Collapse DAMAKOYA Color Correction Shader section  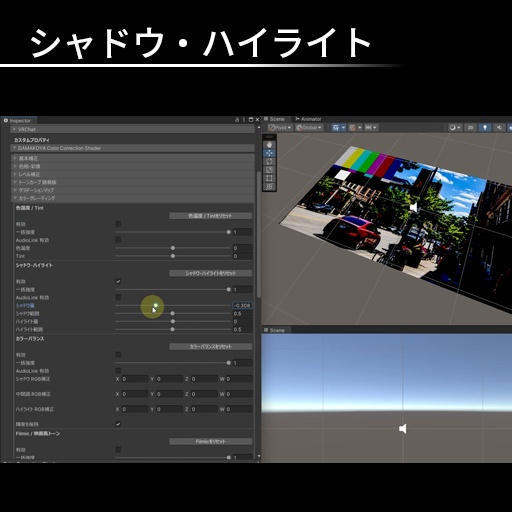(x=133, y=148)
